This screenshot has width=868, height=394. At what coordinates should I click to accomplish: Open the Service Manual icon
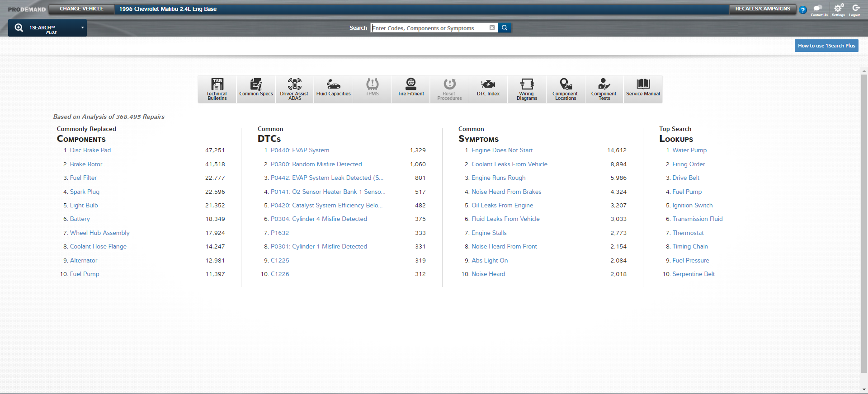click(643, 89)
